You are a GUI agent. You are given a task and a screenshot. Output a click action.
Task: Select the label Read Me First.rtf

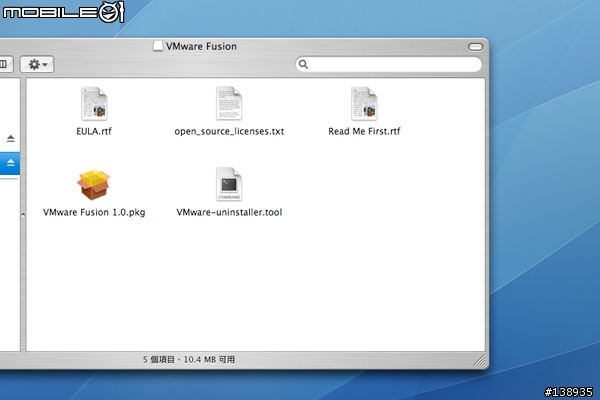click(364, 131)
